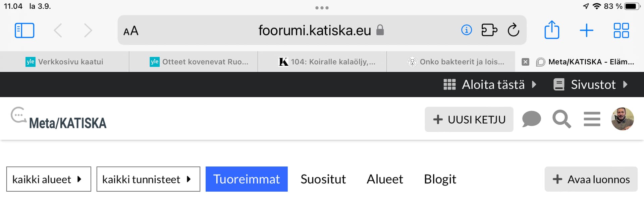Reload the foorumi.katiska.eu page
This screenshot has height=202, width=644.
tap(513, 30)
